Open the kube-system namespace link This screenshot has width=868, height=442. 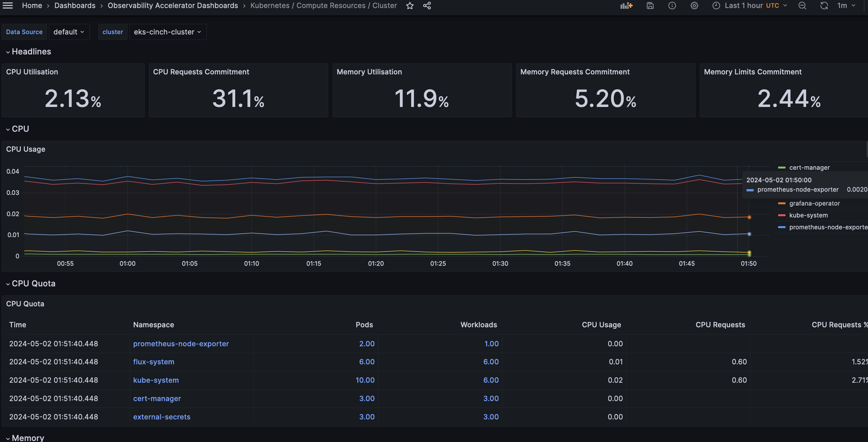pos(156,380)
